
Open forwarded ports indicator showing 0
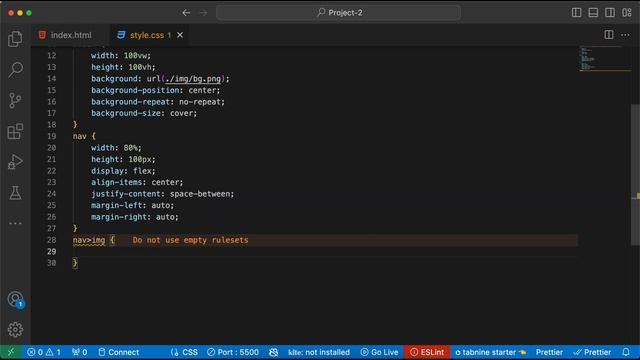pos(80,352)
